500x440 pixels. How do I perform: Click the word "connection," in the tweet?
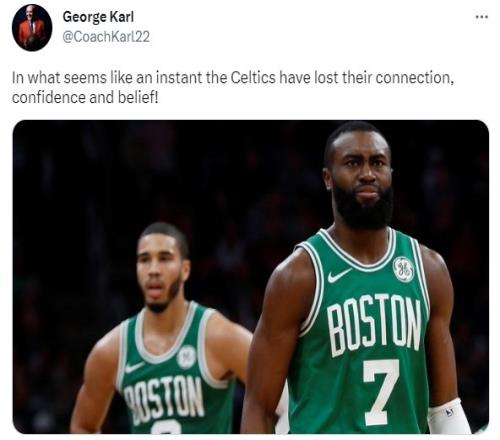[415, 78]
